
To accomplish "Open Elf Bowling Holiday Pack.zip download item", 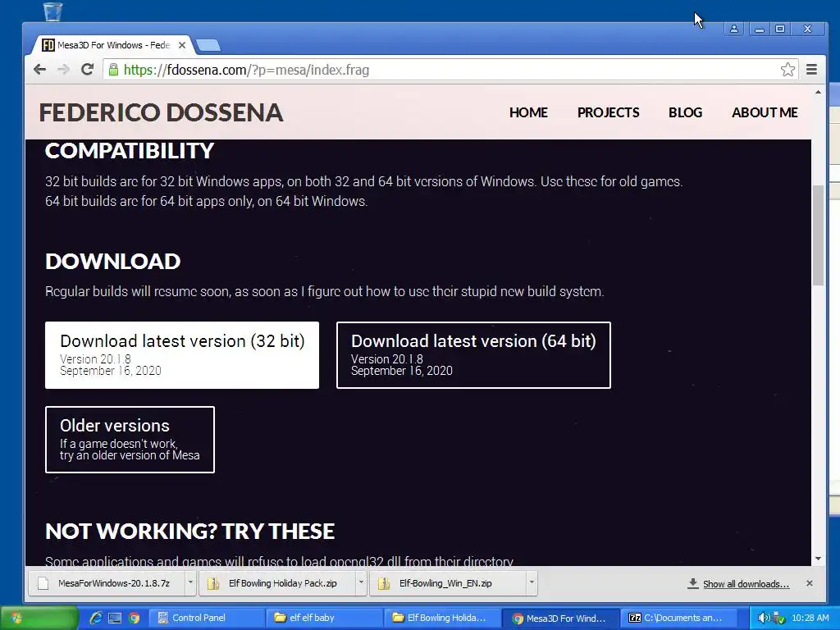I will click(277, 583).
